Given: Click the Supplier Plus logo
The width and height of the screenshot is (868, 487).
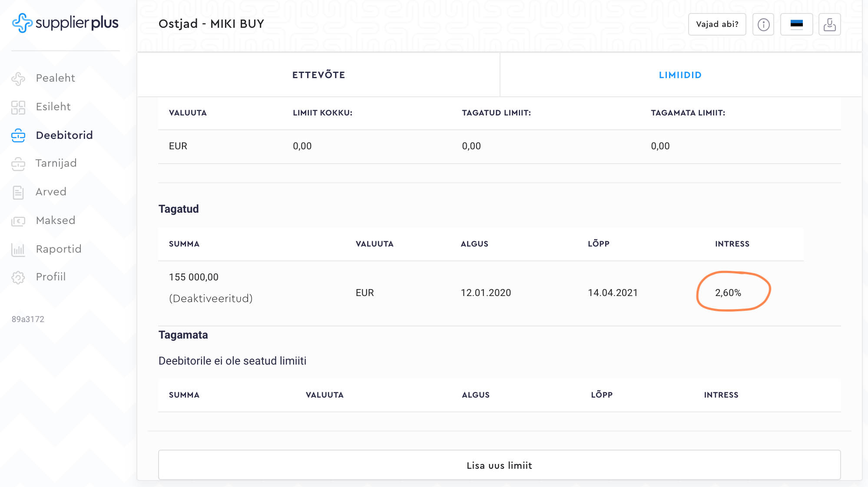Looking at the screenshot, I should [x=65, y=23].
